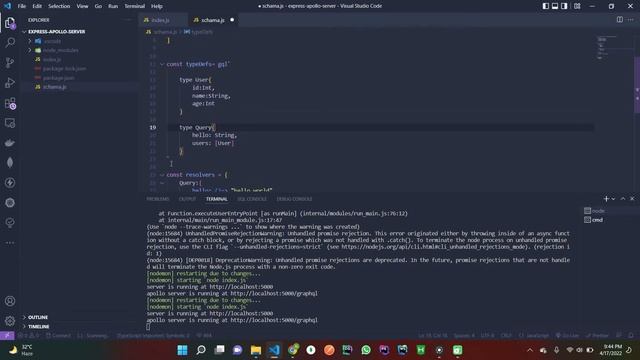Toggle bottom panel layout icon
Screen dimensions: 640x360
click(555, 6)
